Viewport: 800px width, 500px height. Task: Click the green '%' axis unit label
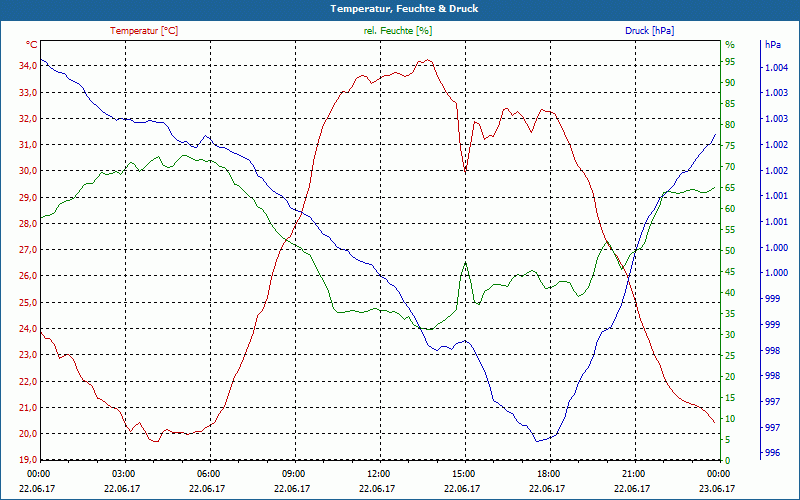[x=730, y=45]
